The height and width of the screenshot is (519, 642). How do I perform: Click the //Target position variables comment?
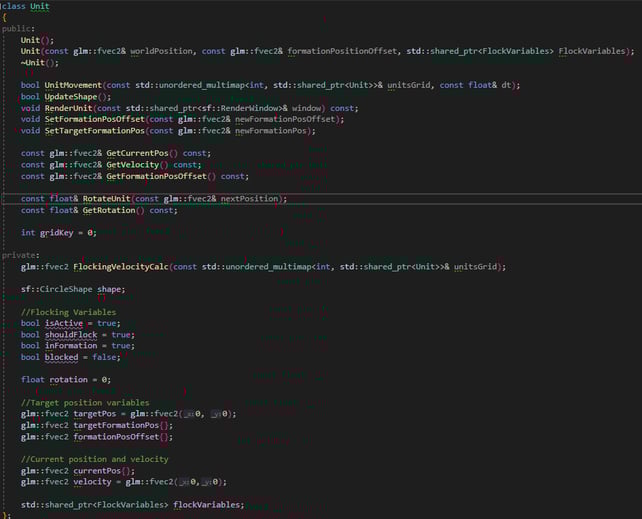85,403
